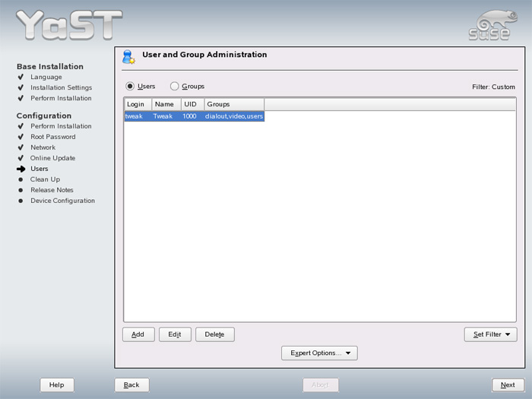
Task: Click the checkmark beside Language
Action: [x=21, y=77]
